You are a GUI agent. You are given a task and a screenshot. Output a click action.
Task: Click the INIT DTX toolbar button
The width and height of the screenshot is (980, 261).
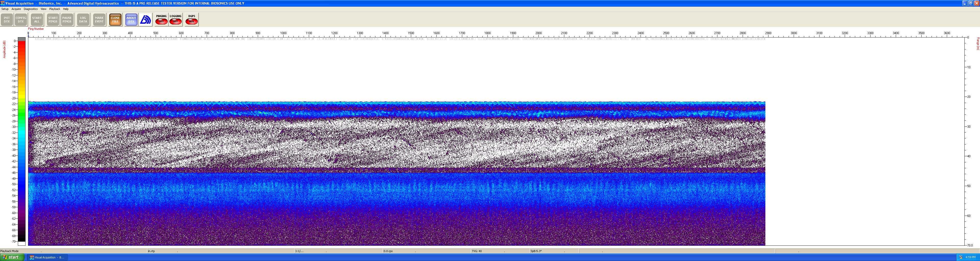pyautogui.click(x=7, y=20)
